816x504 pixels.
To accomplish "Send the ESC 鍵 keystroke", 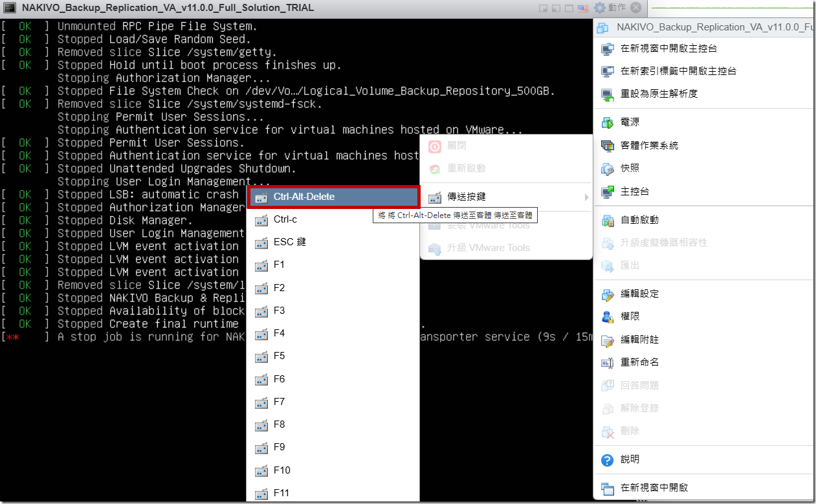I will (333, 242).
